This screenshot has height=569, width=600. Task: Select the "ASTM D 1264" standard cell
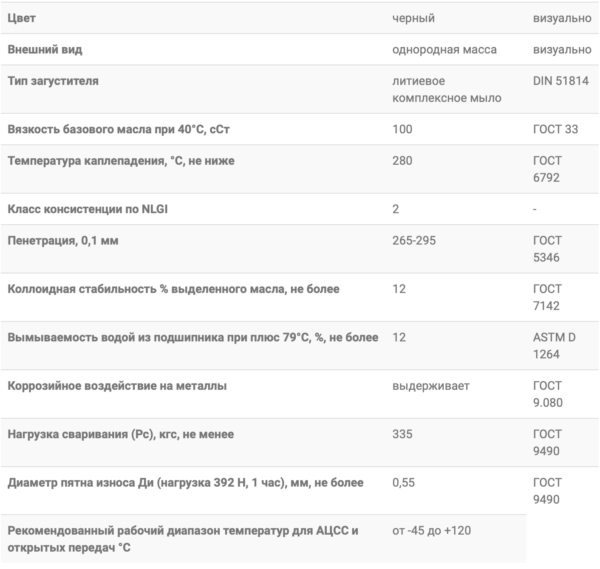point(555,346)
